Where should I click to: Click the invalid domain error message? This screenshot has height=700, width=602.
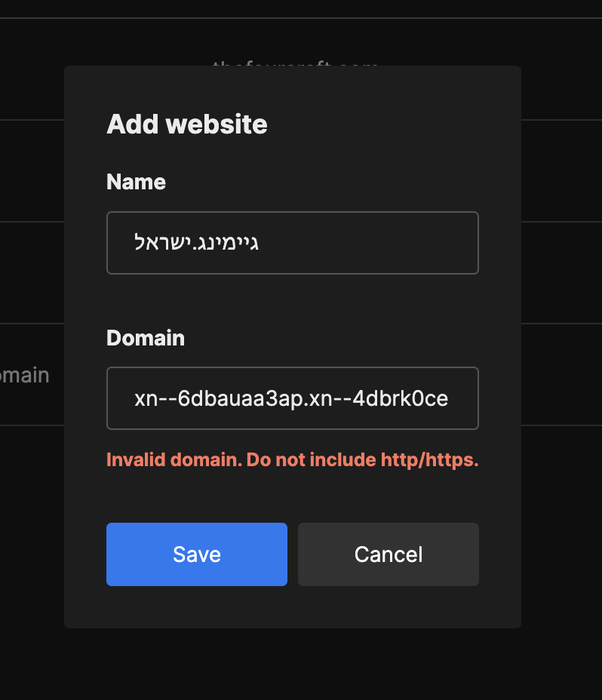click(293, 459)
